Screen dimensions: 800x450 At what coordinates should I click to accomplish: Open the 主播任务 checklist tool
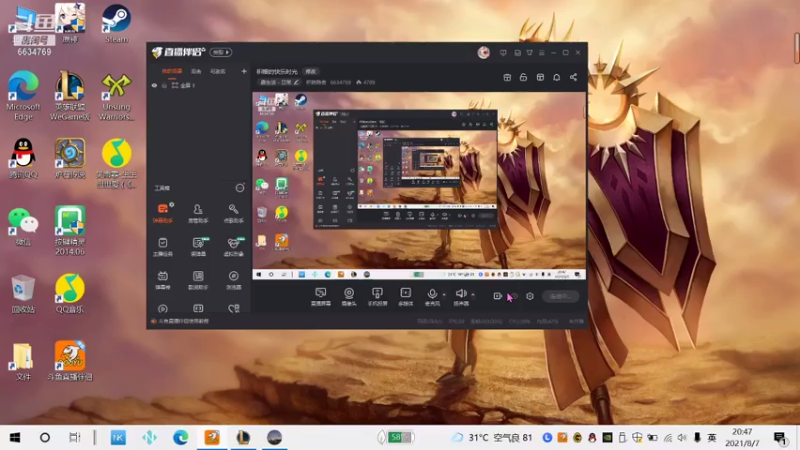pyautogui.click(x=163, y=246)
